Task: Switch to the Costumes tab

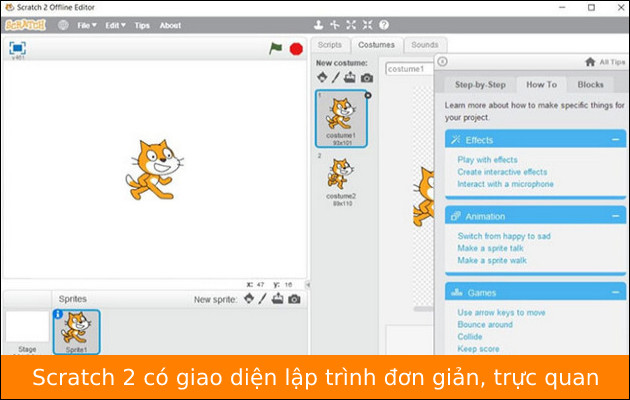Action: point(376,45)
